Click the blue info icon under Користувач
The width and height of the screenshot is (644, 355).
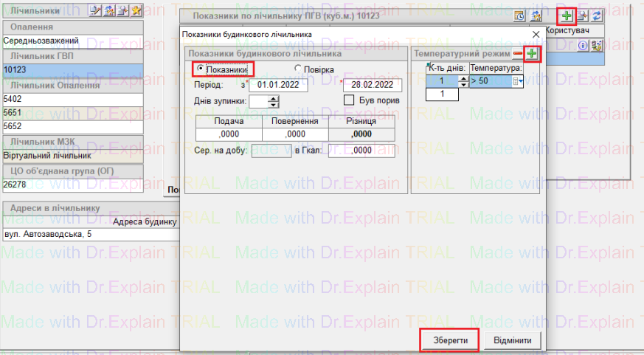point(582,45)
